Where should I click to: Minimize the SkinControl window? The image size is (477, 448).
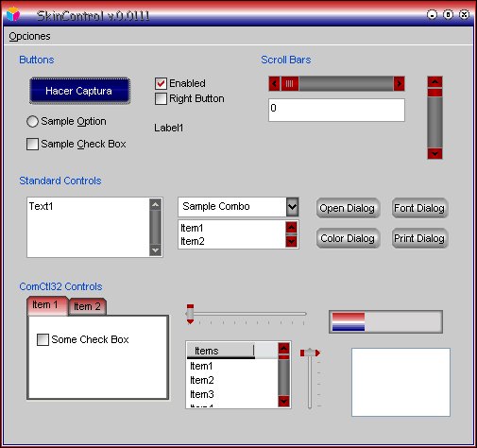coord(432,14)
